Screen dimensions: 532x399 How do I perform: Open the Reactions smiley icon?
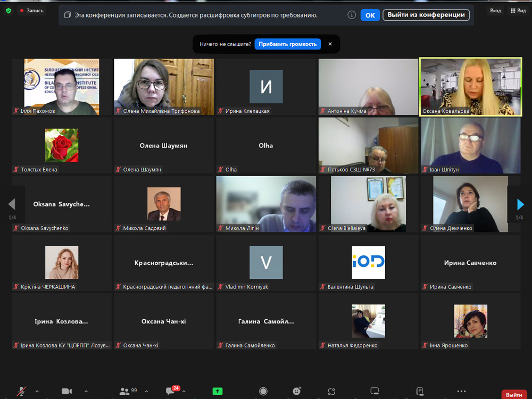click(x=297, y=392)
